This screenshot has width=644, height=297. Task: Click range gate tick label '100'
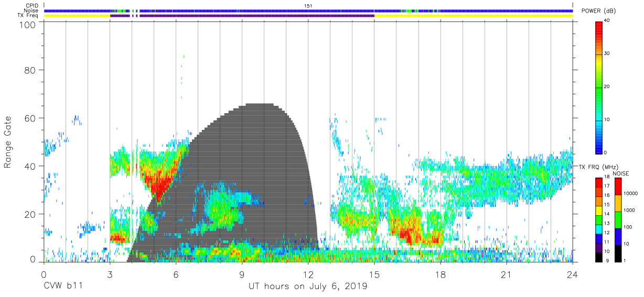(x=27, y=25)
